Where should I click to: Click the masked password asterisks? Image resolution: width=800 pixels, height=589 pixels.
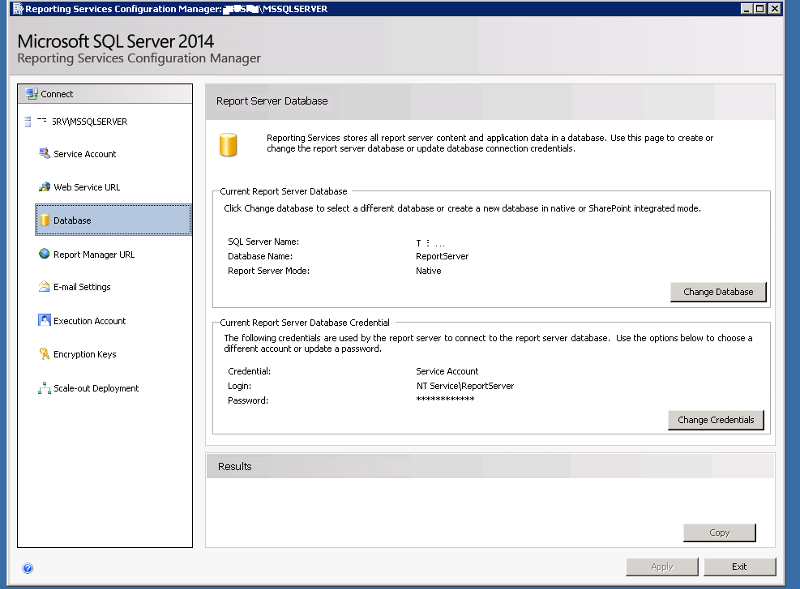(445, 399)
